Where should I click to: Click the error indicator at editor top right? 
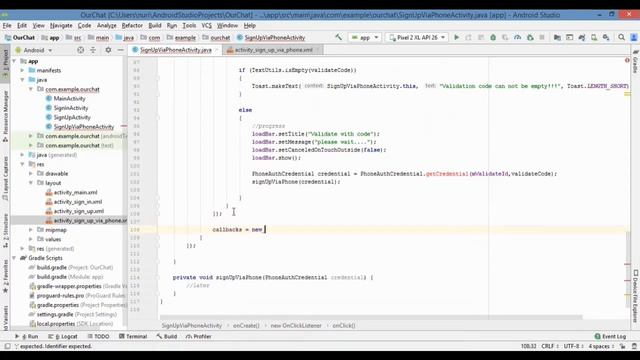pyautogui.click(x=627, y=60)
